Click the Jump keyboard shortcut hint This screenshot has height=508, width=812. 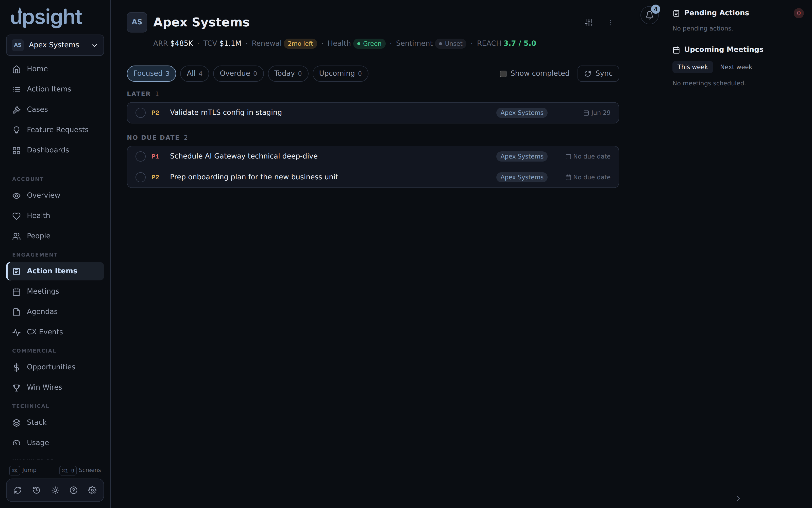23,470
